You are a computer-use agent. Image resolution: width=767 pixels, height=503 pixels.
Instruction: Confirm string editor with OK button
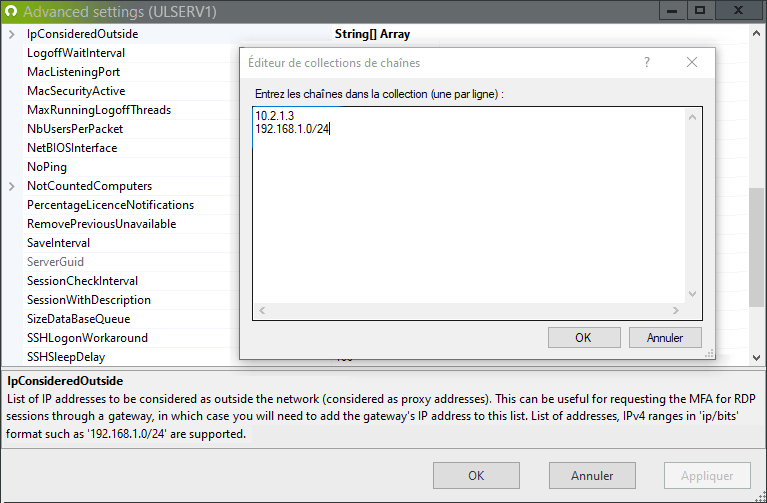584,338
